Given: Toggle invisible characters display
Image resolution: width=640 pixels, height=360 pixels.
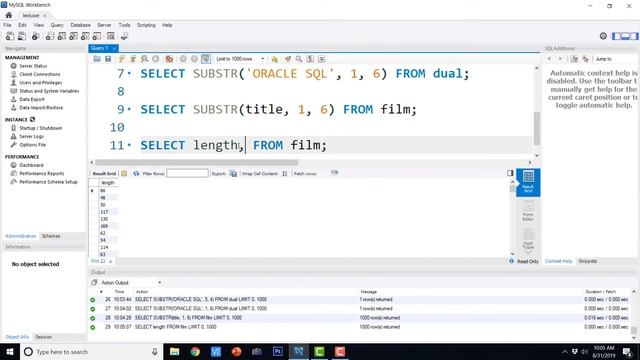Looking at the screenshot, I should pos(310,59).
